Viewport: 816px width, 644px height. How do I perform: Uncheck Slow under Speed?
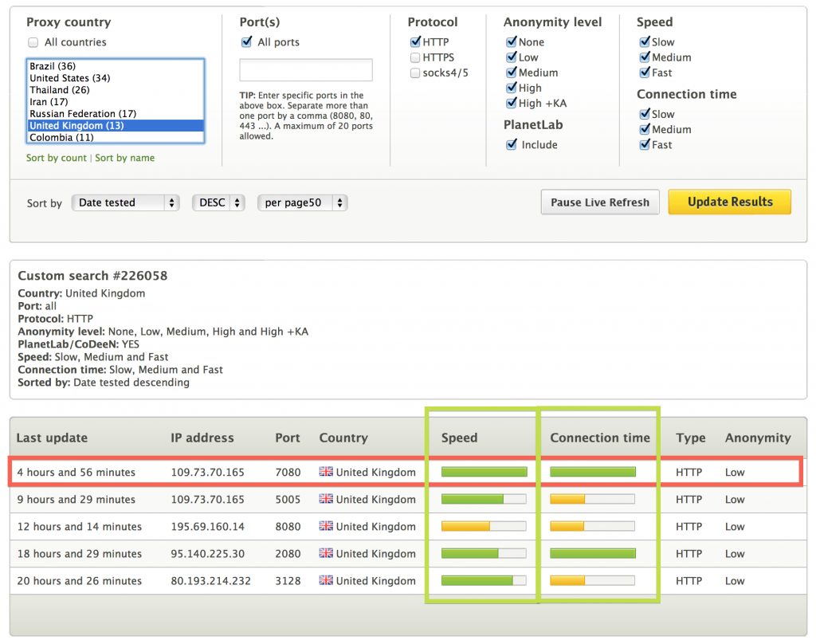(x=645, y=41)
